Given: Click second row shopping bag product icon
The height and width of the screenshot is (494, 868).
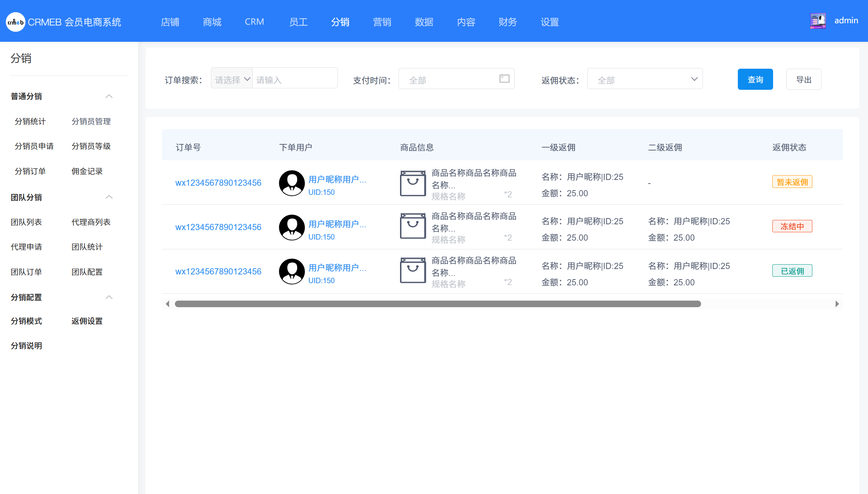Looking at the screenshot, I should pyautogui.click(x=413, y=226).
